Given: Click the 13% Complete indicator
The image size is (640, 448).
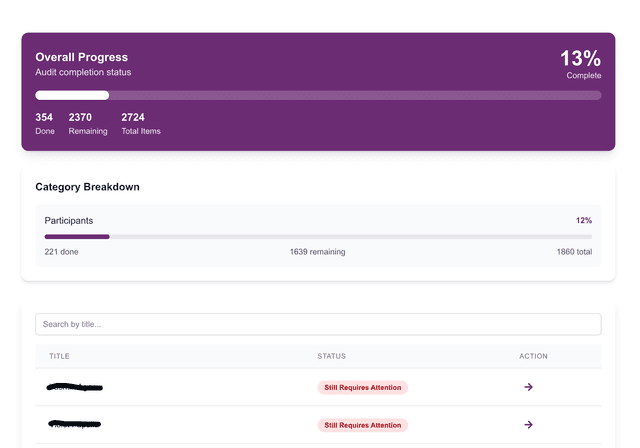Looking at the screenshot, I should (x=580, y=63).
